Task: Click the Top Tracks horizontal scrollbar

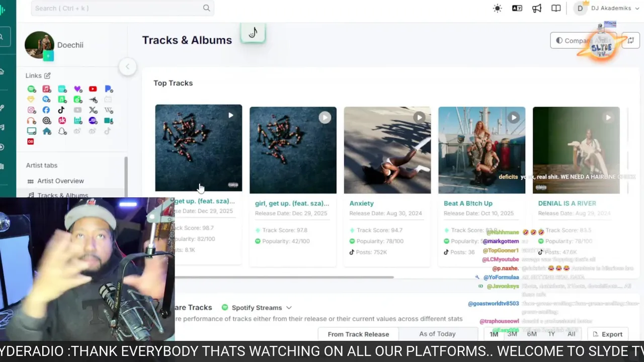Action: coord(284,277)
